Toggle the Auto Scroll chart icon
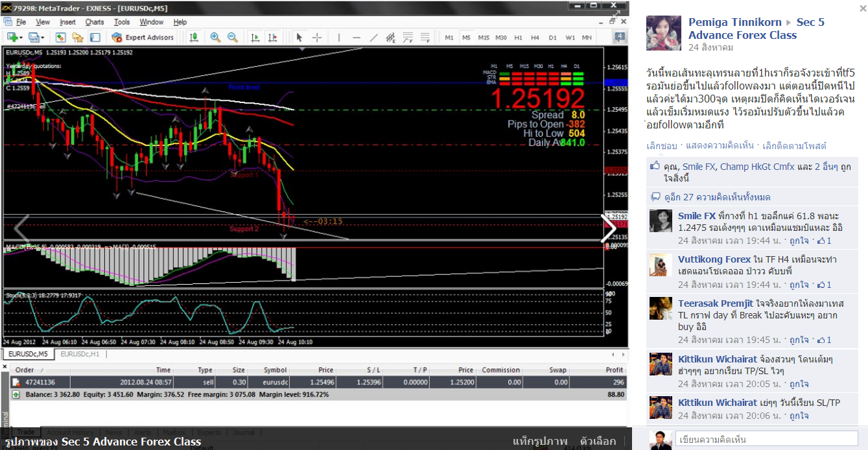Image resolution: width=868 pixels, height=450 pixels. tap(255, 38)
